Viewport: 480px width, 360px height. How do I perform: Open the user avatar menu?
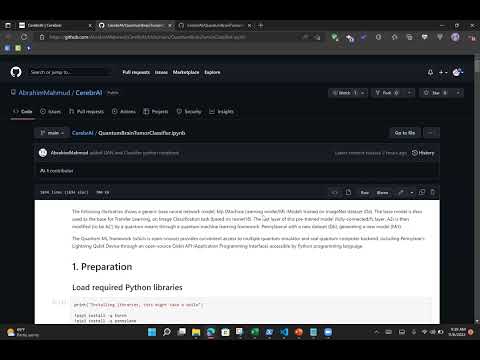click(458, 72)
